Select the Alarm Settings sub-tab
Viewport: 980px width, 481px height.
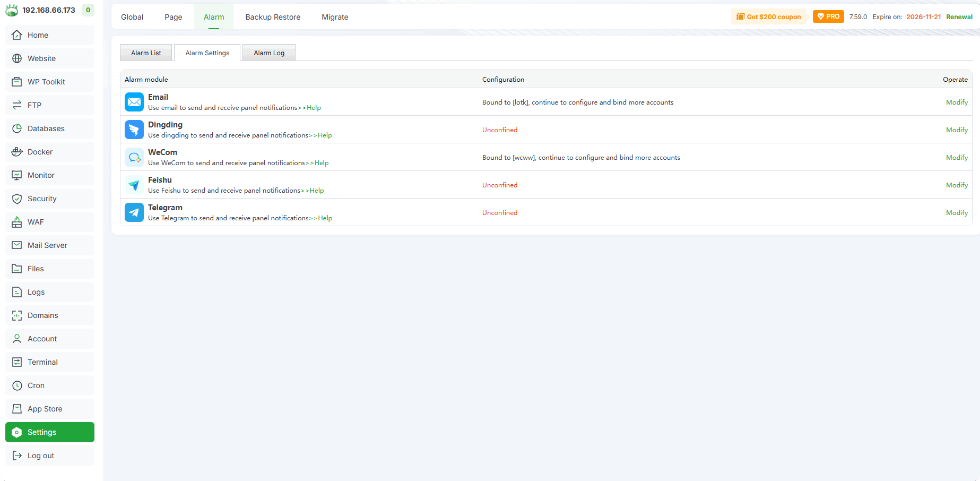(x=207, y=53)
